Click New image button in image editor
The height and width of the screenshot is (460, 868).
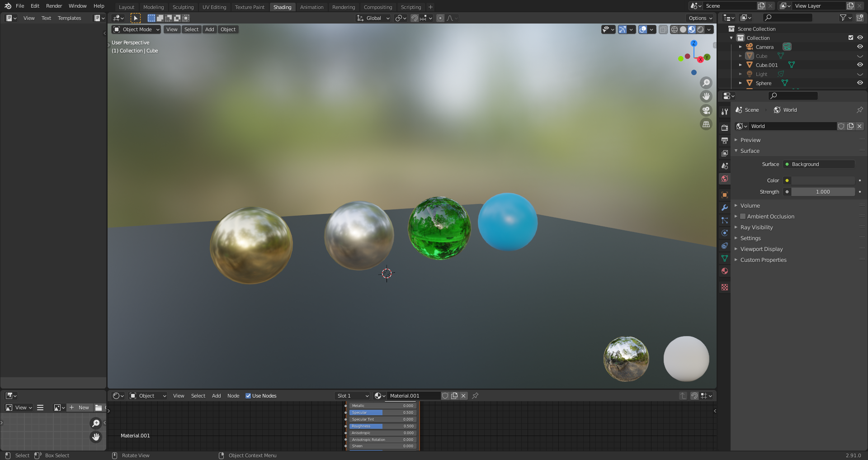[80, 408]
